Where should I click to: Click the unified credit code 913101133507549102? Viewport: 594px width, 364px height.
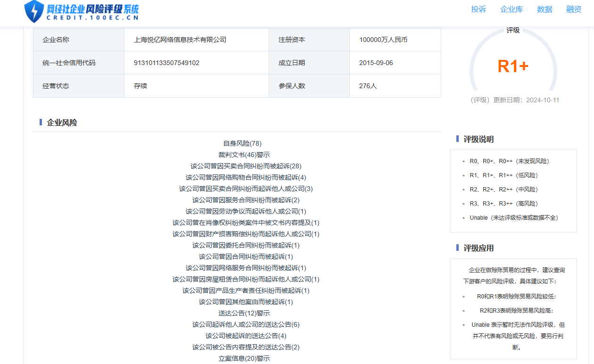click(x=166, y=63)
